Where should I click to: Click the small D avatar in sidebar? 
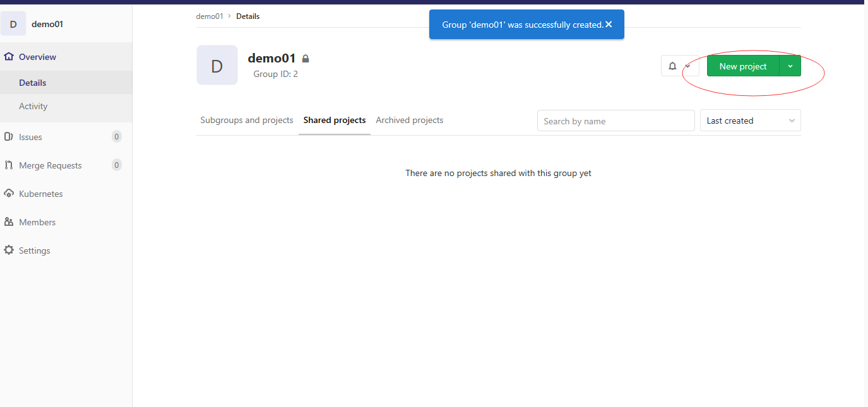tap(13, 24)
